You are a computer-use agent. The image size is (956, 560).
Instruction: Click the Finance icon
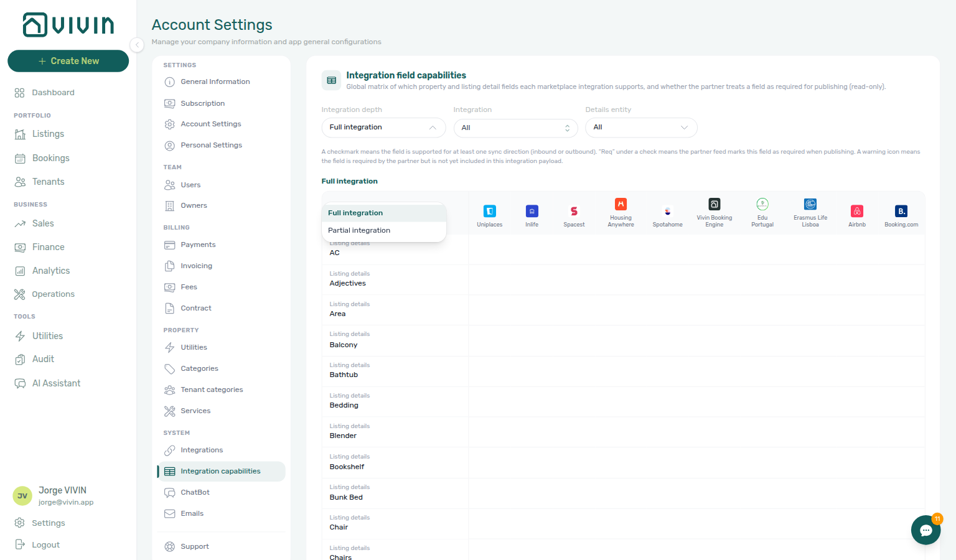[x=20, y=247]
